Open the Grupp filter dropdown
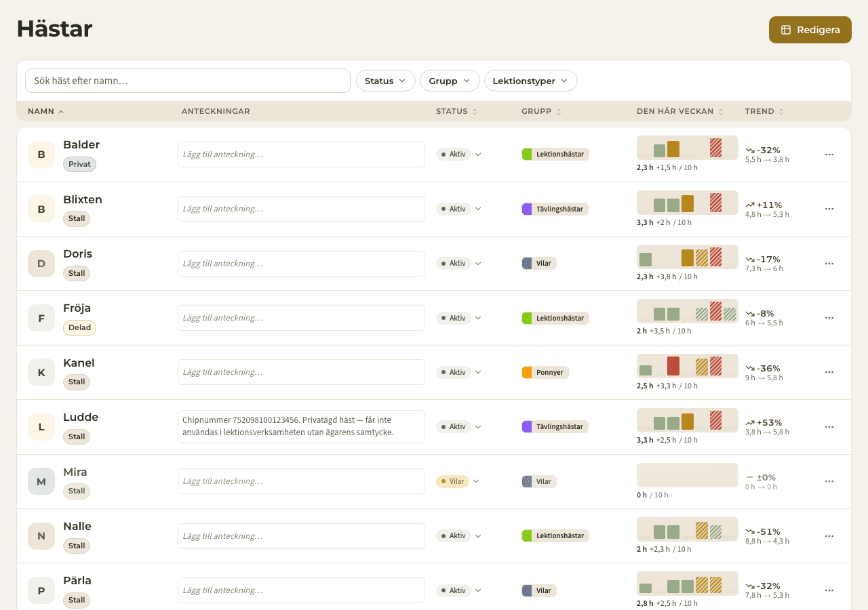 point(450,81)
